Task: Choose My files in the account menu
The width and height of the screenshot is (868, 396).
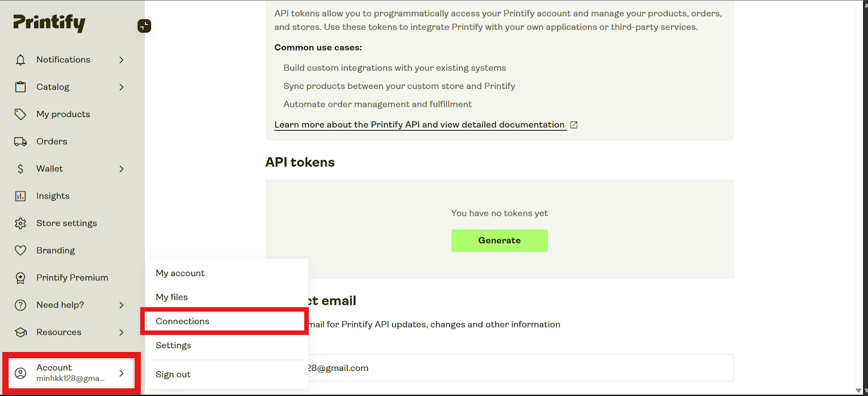Action: 171,297
